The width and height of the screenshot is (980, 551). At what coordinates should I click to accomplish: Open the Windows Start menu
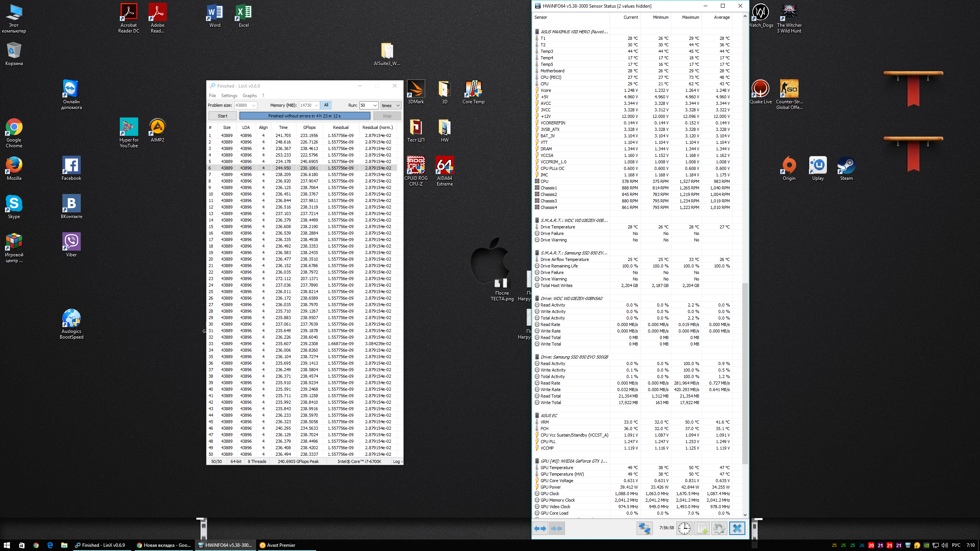point(7,545)
